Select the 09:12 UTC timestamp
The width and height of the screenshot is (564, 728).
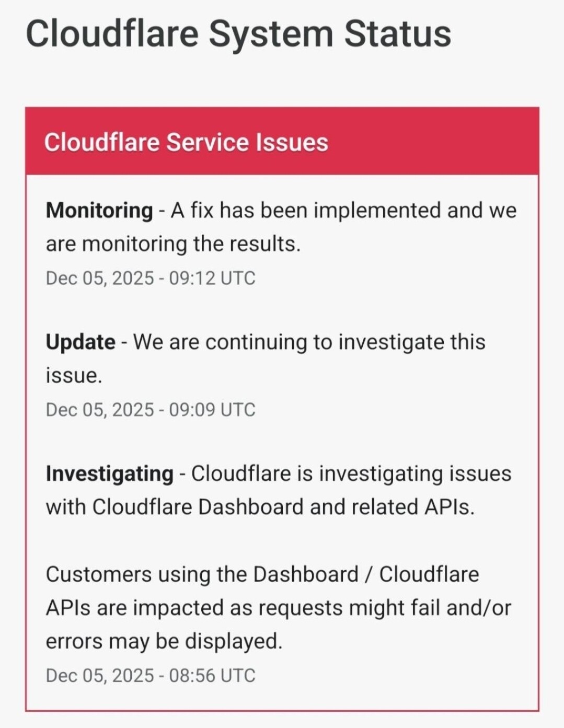(151, 278)
